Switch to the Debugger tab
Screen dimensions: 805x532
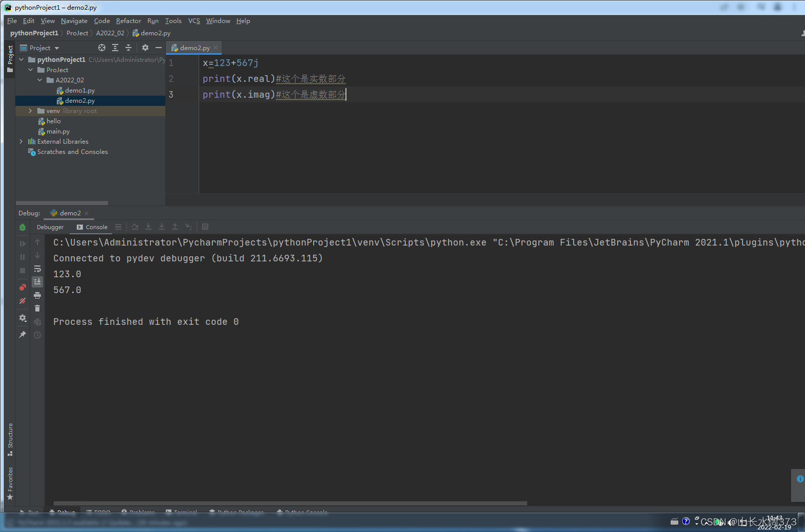point(50,227)
